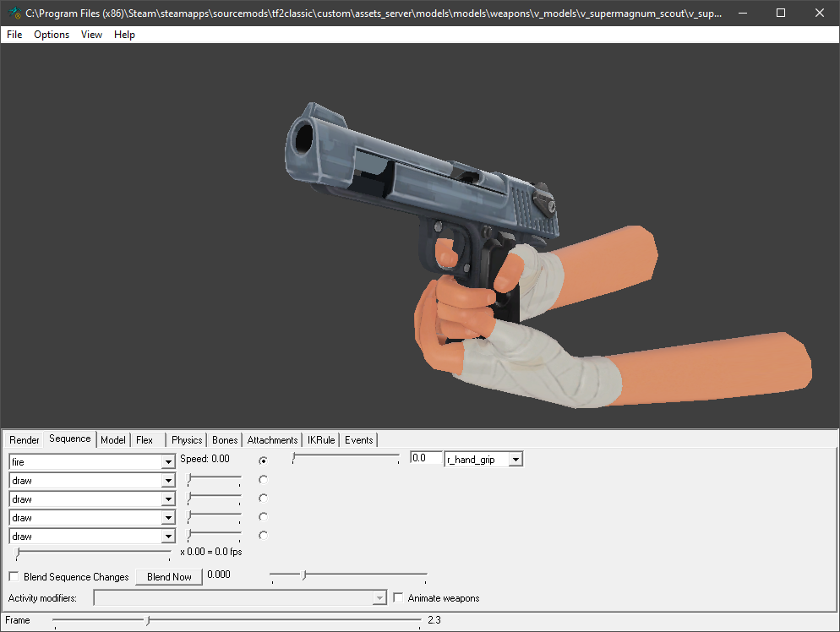This screenshot has width=840, height=632.
Task: Maximize the model viewer window
Action: coord(781,13)
